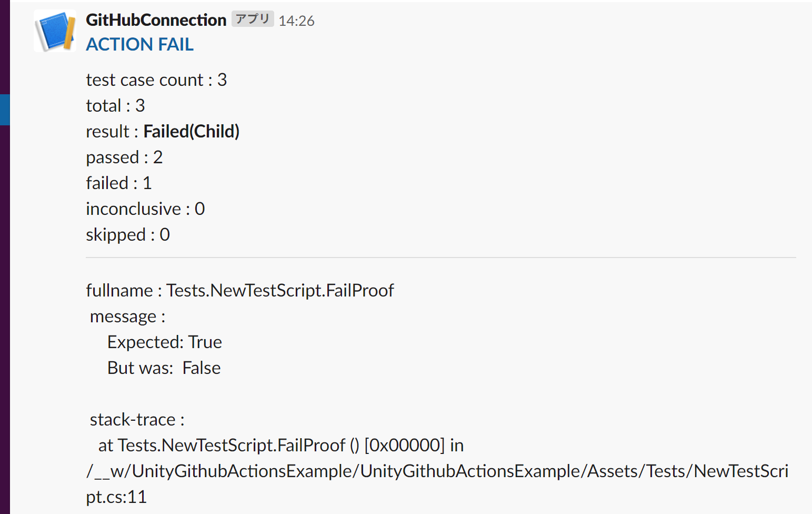Click the "test case count : 3" line

coord(156,80)
